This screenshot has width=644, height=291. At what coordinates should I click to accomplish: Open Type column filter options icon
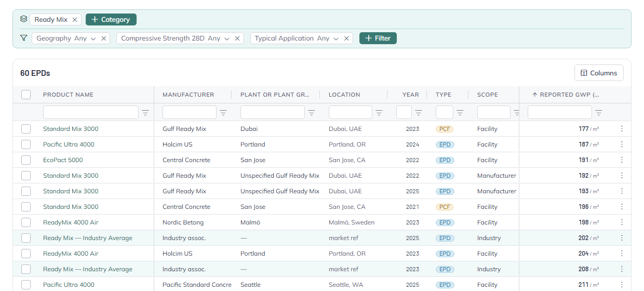(x=460, y=113)
